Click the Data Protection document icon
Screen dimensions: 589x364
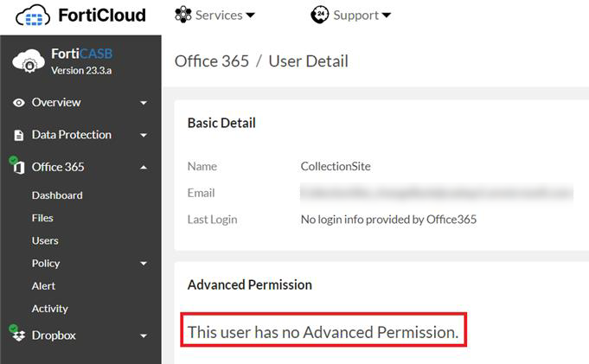(19, 136)
